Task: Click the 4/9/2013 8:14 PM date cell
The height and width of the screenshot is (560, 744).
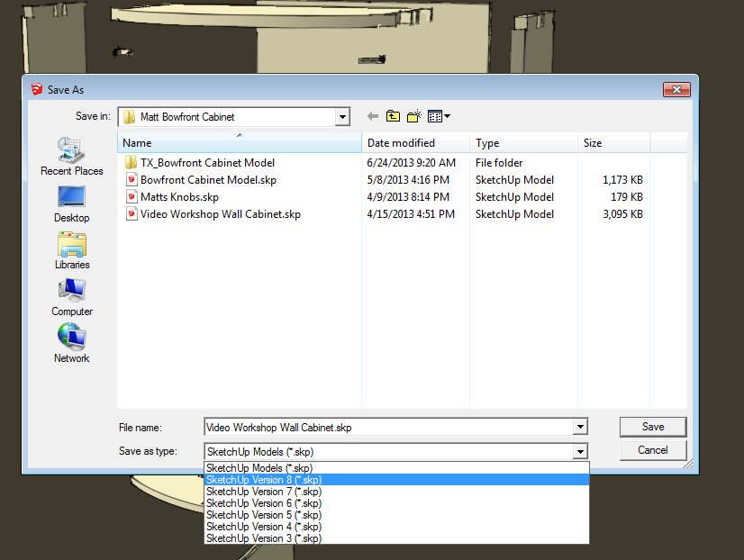Action: pyautogui.click(x=408, y=197)
